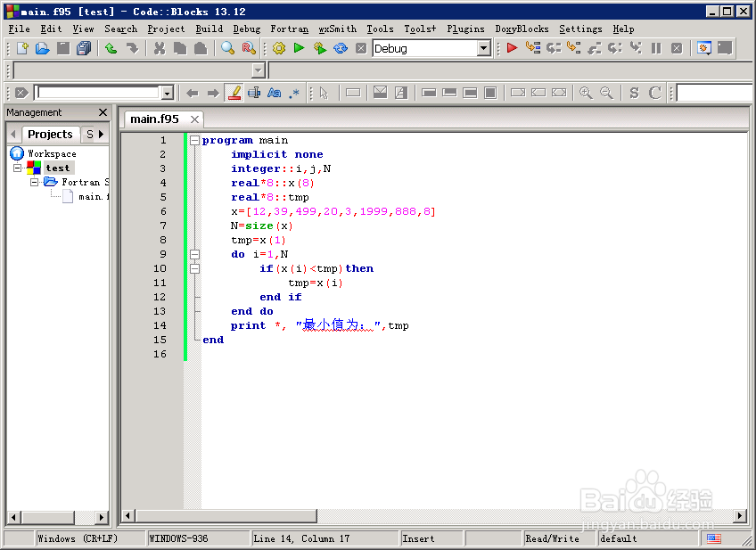This screenshot has width=756, height=550.
Task: Open the File menu
Action: 20,29
